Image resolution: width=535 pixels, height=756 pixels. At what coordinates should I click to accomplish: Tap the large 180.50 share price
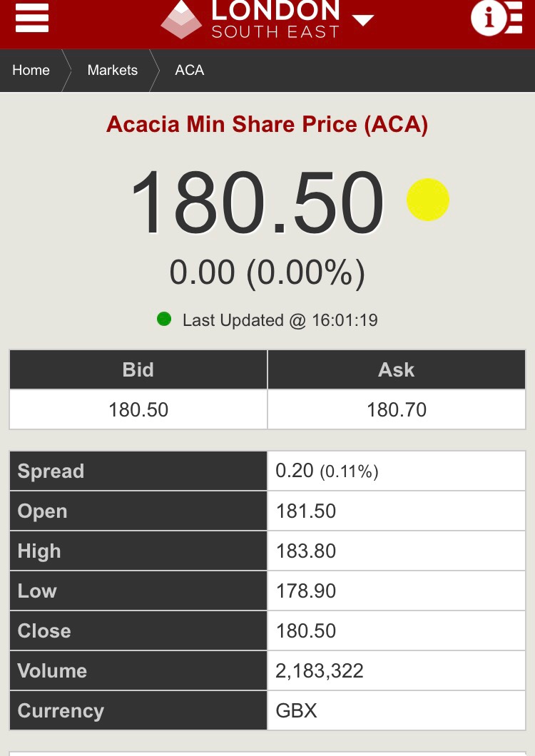[x=257, y=203]
